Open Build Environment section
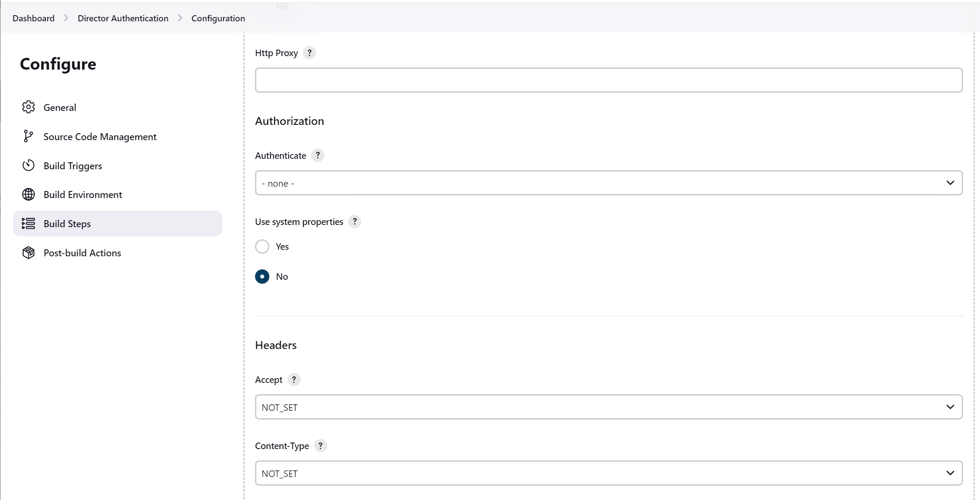 (117, 195)
